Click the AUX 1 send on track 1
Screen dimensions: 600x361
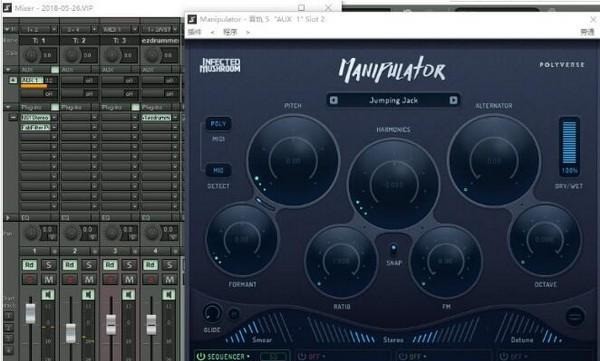pyautogui.click(x=32, y=80)
